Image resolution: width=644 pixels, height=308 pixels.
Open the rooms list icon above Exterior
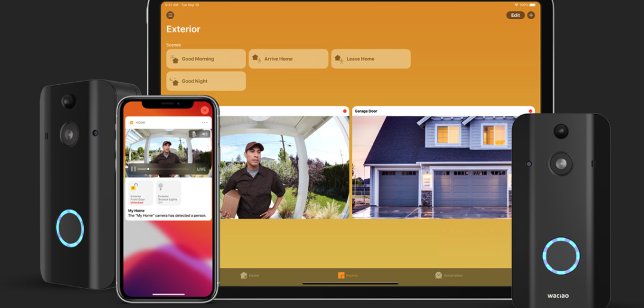click(x=170, y=15)
